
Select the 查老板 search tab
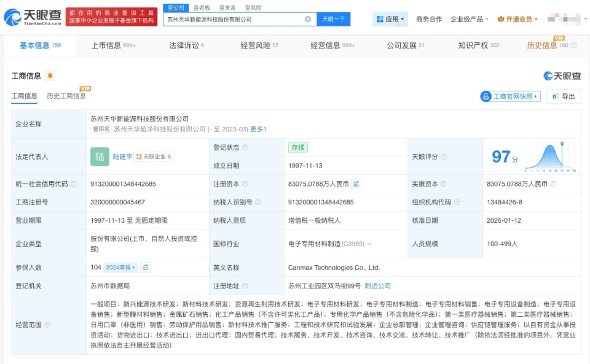pos(202,7)
